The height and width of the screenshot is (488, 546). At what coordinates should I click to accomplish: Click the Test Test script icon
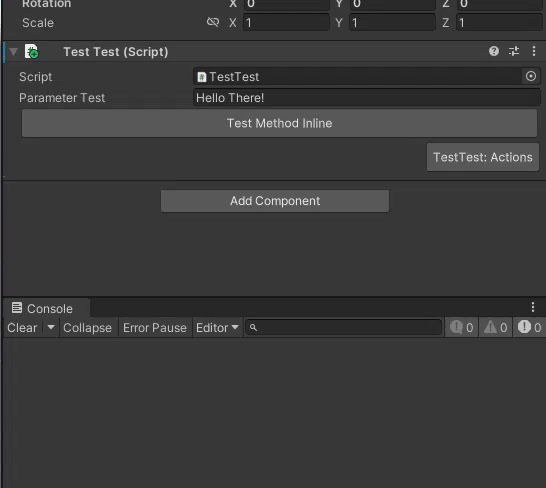pyautogui.click(x=32, y=51)
